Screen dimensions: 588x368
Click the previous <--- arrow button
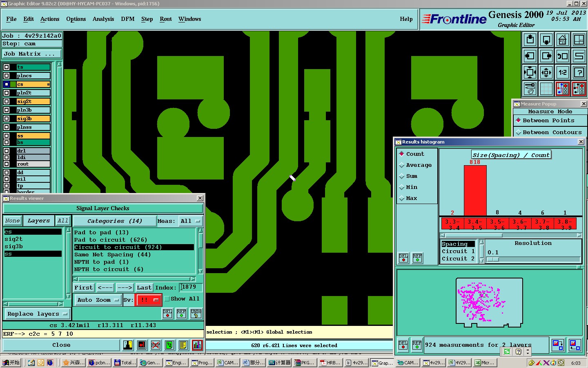pyautogui.click(x=105, y=288)
